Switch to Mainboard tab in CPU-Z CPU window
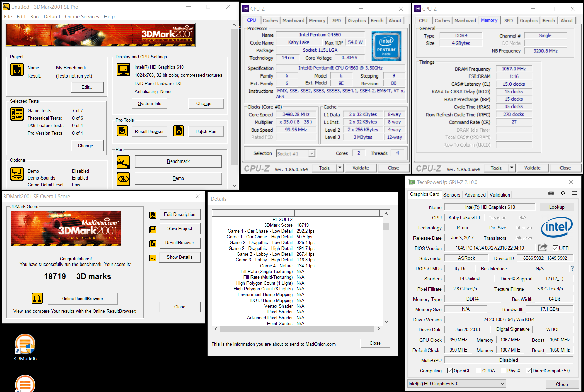Viewport: 584px width, 392px height. (293, 20)
